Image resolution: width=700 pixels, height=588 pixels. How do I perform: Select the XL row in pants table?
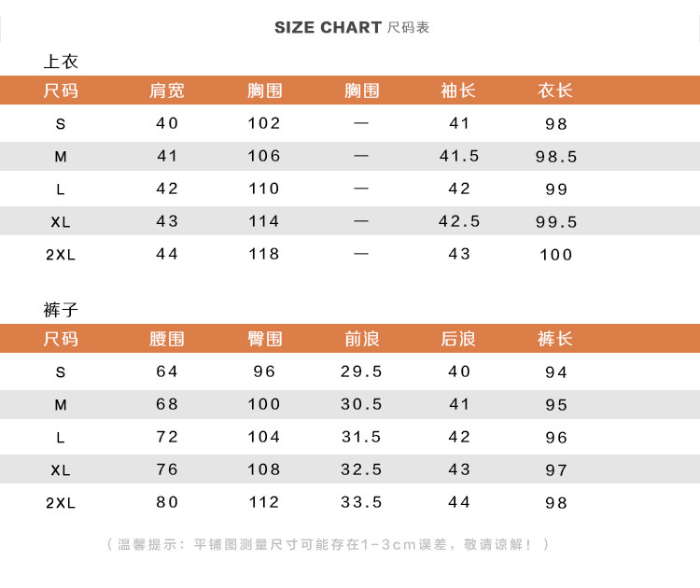tap(350, 469)
